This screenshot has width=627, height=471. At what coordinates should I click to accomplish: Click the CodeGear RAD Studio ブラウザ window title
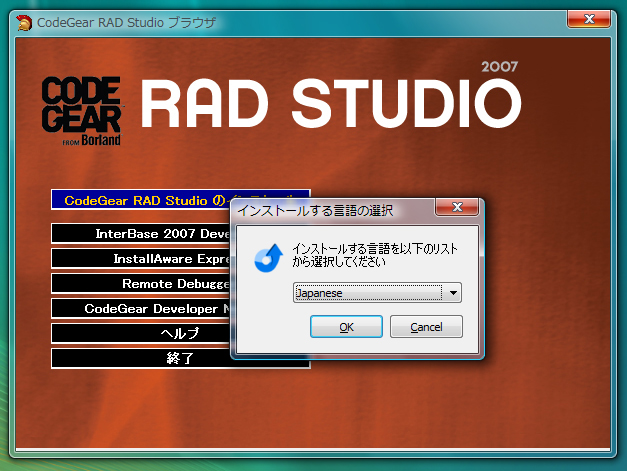click(x=126, y=22)
